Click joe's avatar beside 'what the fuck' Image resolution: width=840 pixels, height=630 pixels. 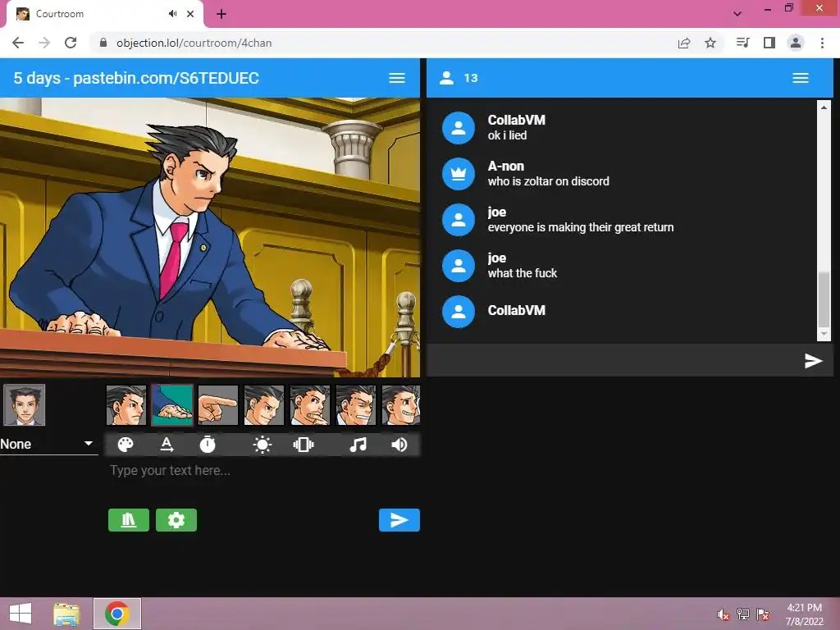[459, 266]
